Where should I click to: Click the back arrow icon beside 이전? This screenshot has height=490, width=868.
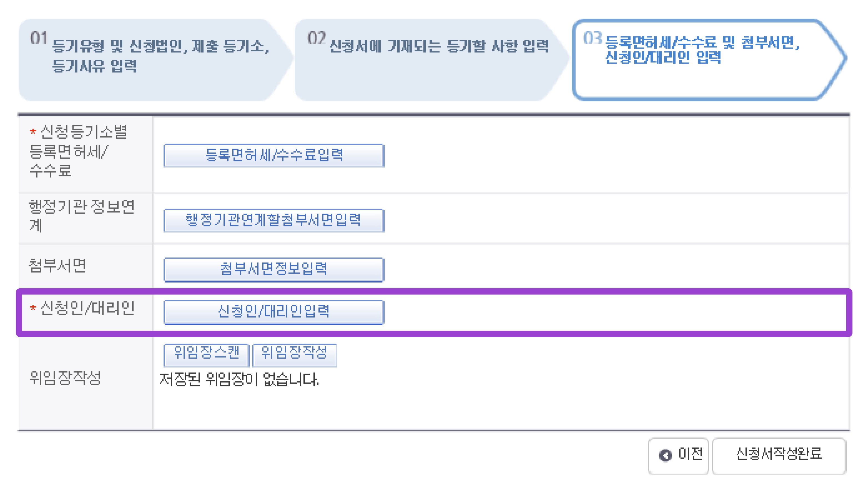click(665, 455)
